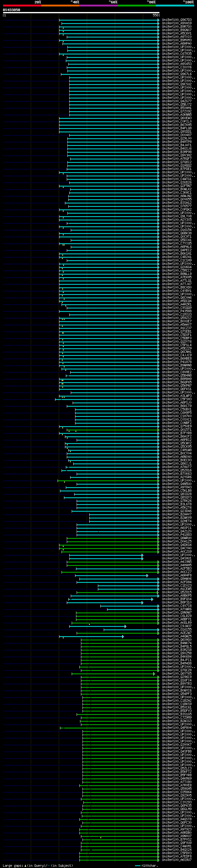Click the UniRef100_A5K2T6 label
Viewport: 197px width, 868px height.
177,507
